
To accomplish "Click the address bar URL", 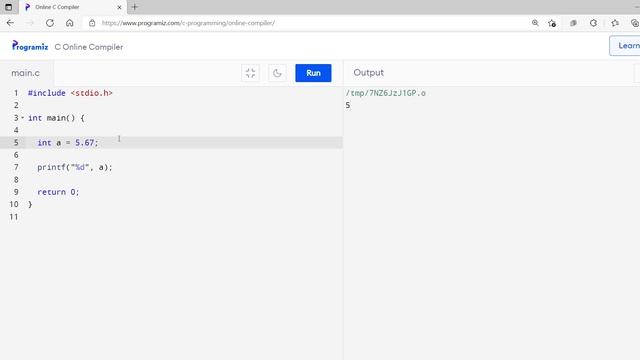I will coord(188,23).
